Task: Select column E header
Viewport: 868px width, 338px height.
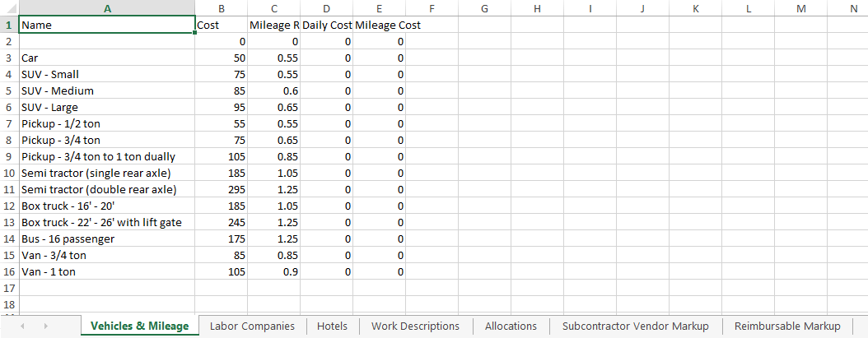Action: point(379,8)
